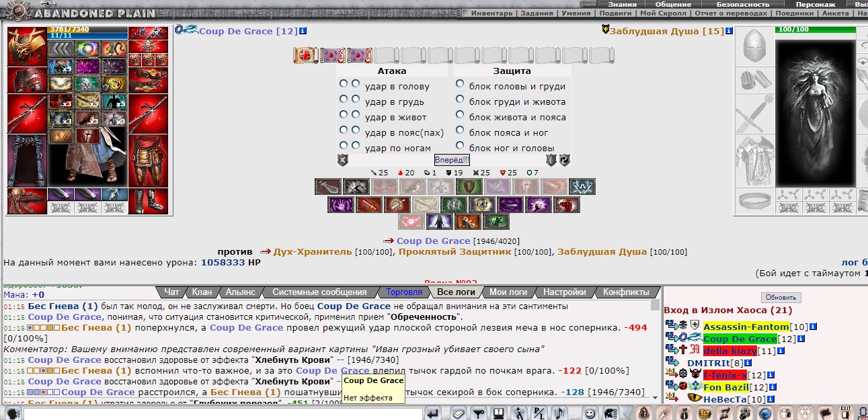Click Дух-Хранитель opponent link
The image size is (868, 420).
(x=313, y=251)
